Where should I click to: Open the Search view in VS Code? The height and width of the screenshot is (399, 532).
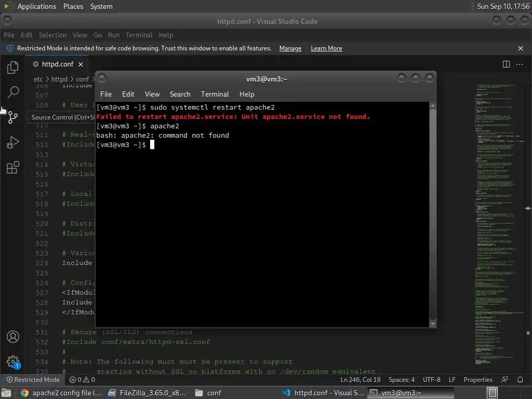pos(13,92)
